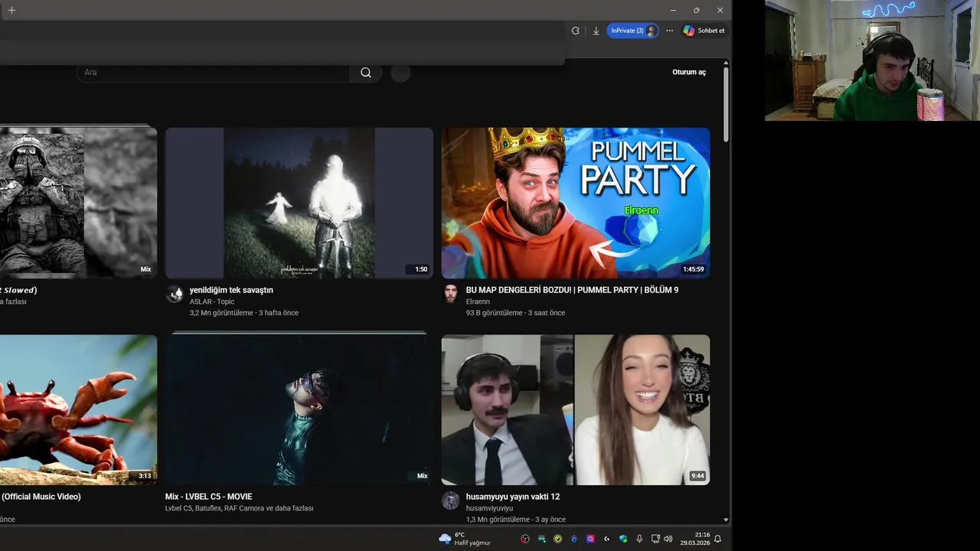
Task: Click the blue diamond tray icon
Action: coord(573,539)
